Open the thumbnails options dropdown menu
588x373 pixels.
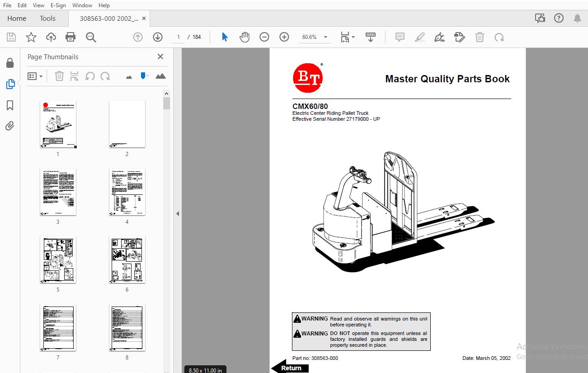(35, 76)
